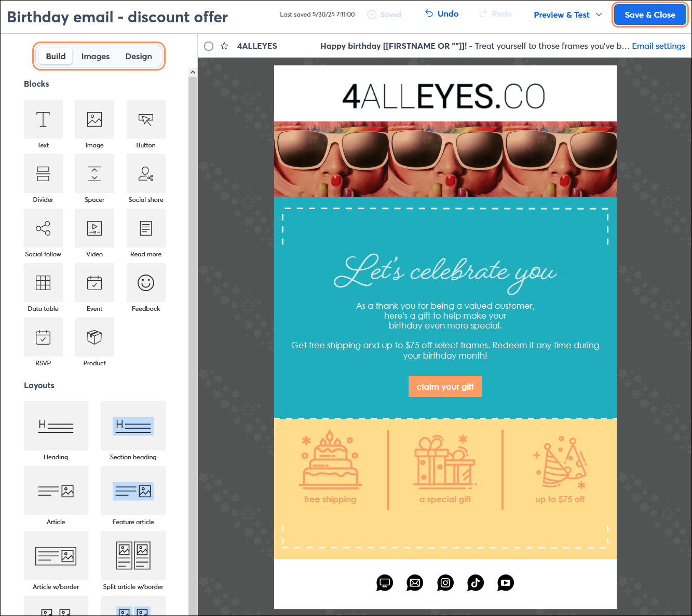Open the Instagram social icon

coord(445,583)
